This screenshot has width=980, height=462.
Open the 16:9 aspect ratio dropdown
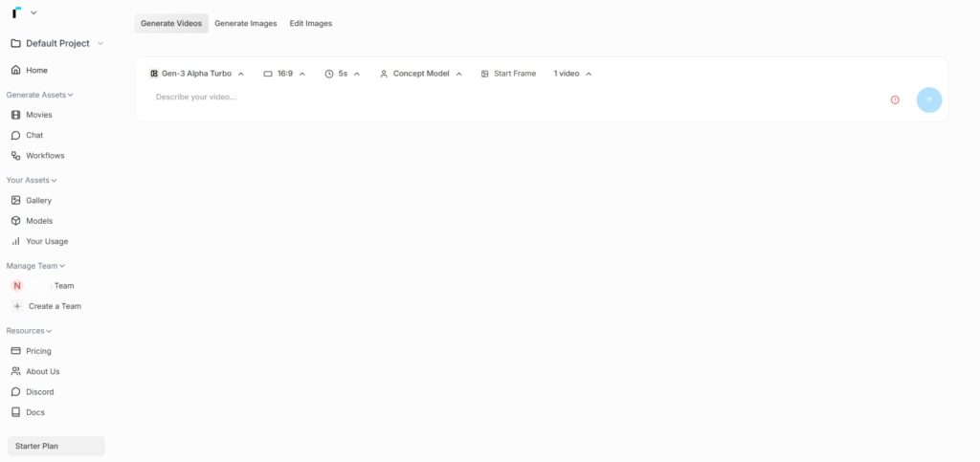coord(284,74)
